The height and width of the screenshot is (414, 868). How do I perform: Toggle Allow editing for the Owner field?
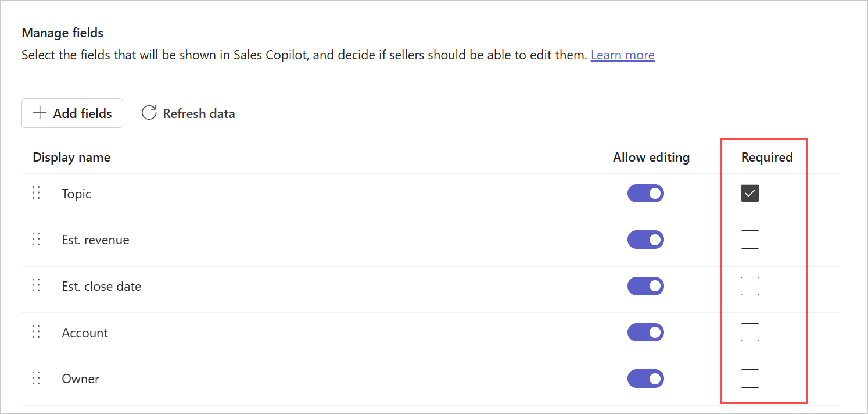pyautogui.click(x=645, y=379)
